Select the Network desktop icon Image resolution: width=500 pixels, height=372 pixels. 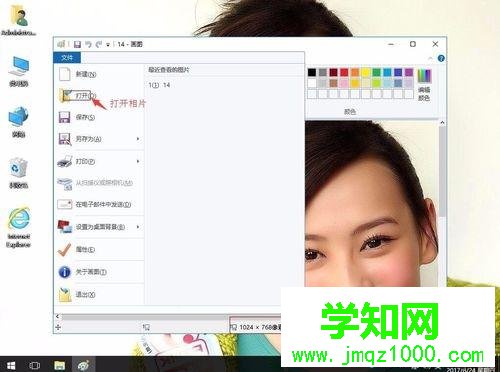coord(19,121)
